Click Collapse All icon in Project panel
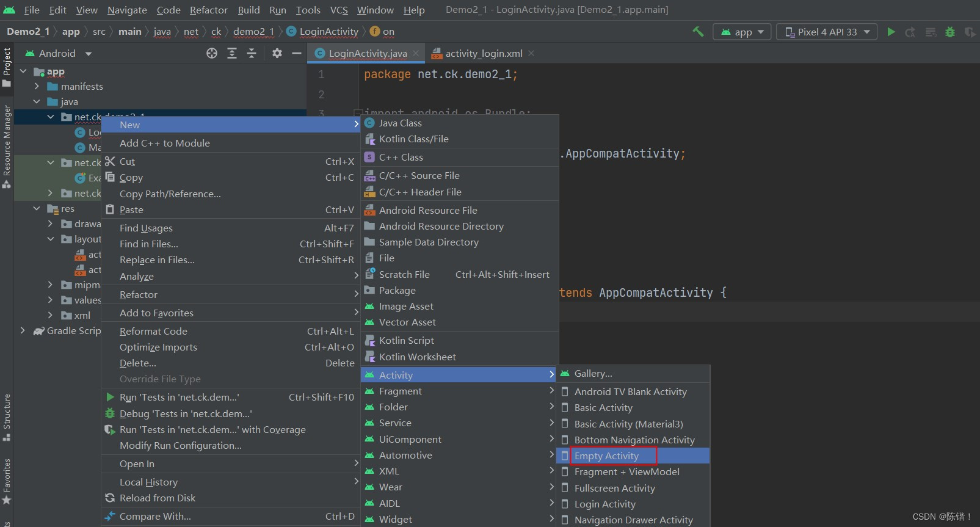This screenshot has width=980, height=527. tap(252, 53)
